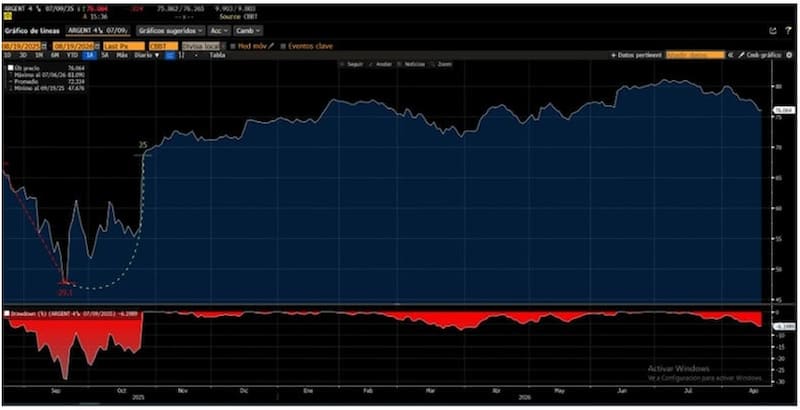Screen dimensions: 800x410
Task: Open the CBBT source dropdown
Action: 163,46
